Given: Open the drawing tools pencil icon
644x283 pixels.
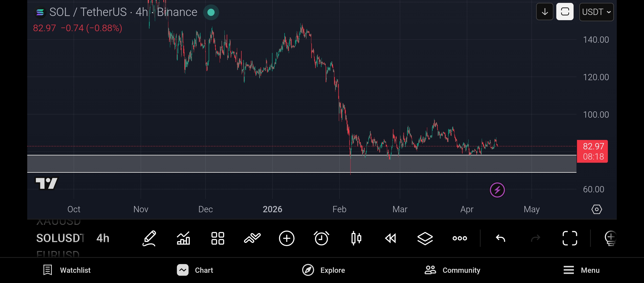Looking at the screenshot, I should [149, 238].
